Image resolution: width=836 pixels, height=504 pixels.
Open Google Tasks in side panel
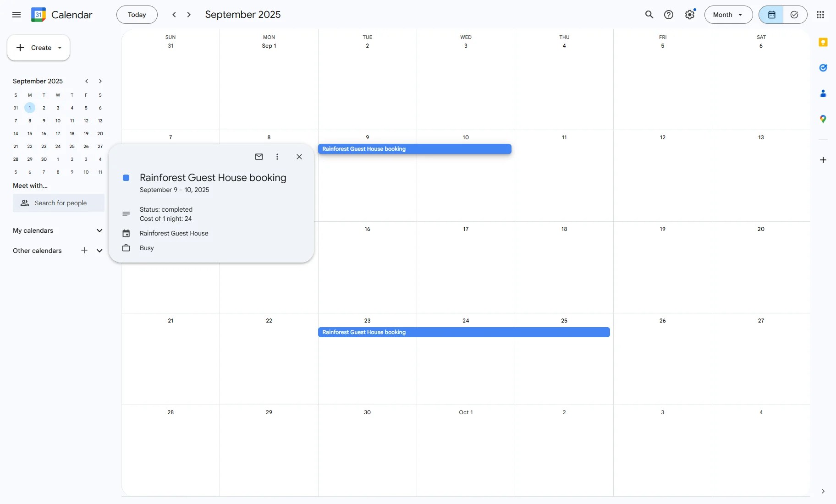click(x=823, y=68)
